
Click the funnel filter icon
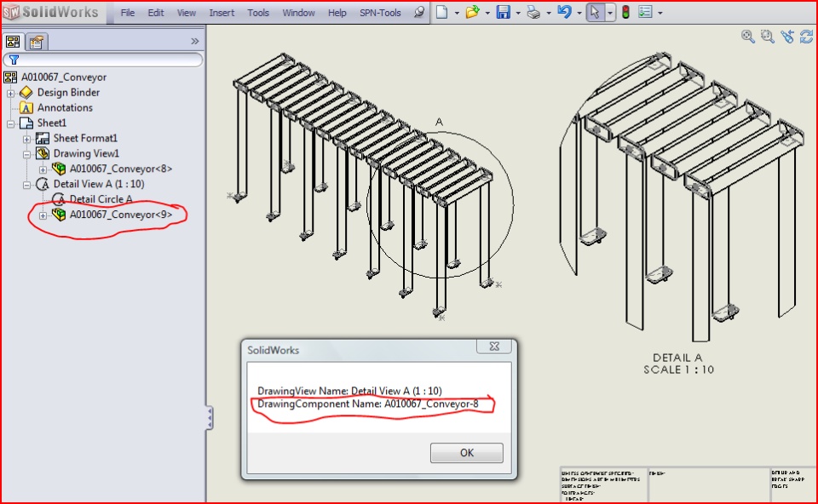point(14,60)
